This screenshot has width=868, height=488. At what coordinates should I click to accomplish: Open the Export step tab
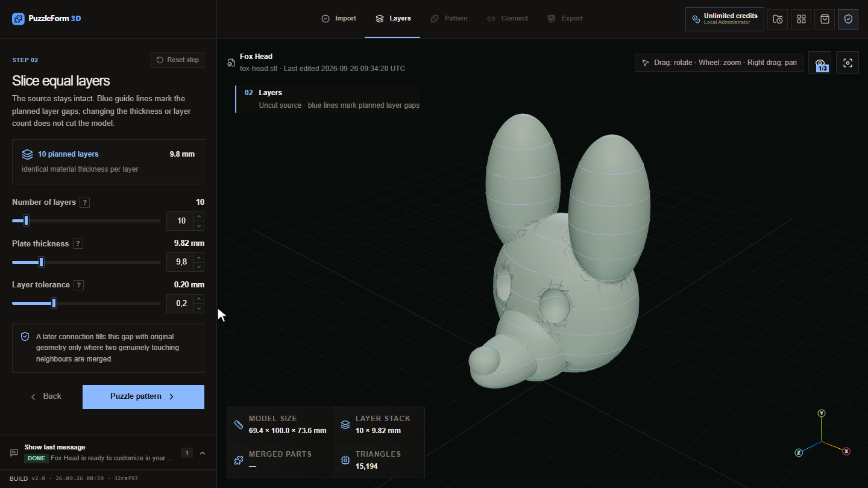click(x=565, y=19)
